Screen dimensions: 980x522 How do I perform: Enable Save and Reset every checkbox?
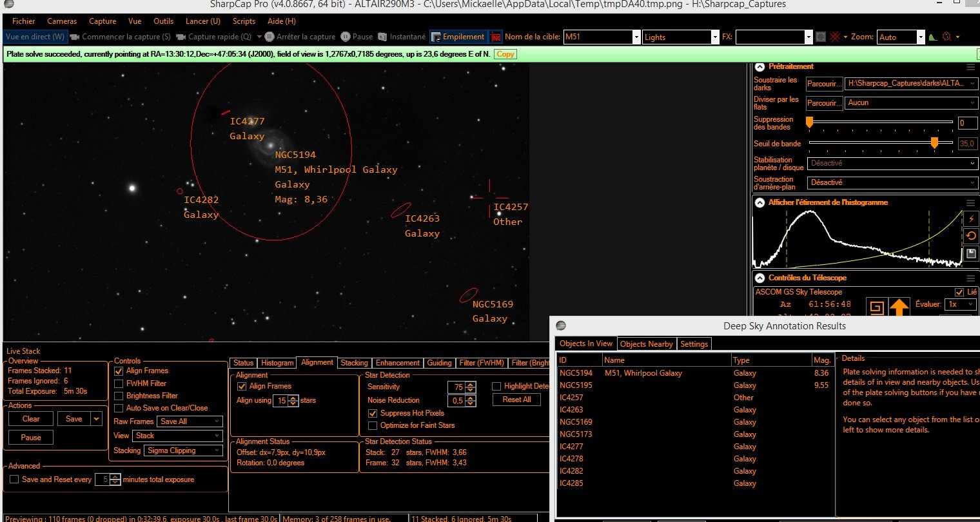(14, 479)
